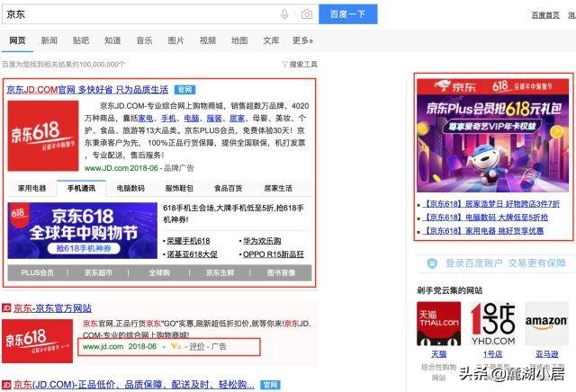Open the 音乐 tab

(144, 40)
